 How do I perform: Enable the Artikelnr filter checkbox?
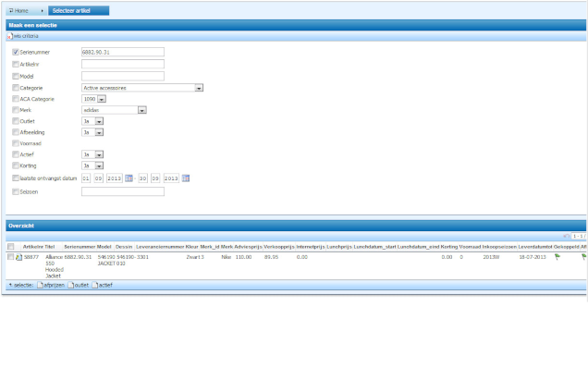pyautogui.click(x=16, y=64)
